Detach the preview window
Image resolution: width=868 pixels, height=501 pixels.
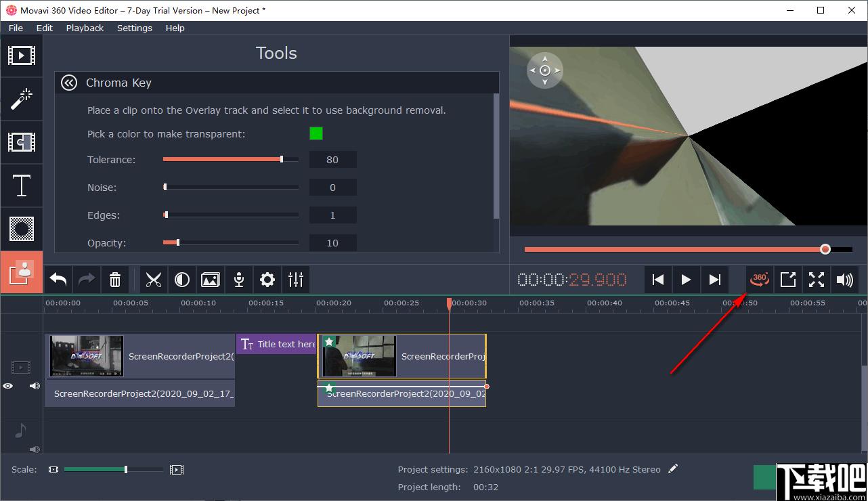click(x=788, y=280)
